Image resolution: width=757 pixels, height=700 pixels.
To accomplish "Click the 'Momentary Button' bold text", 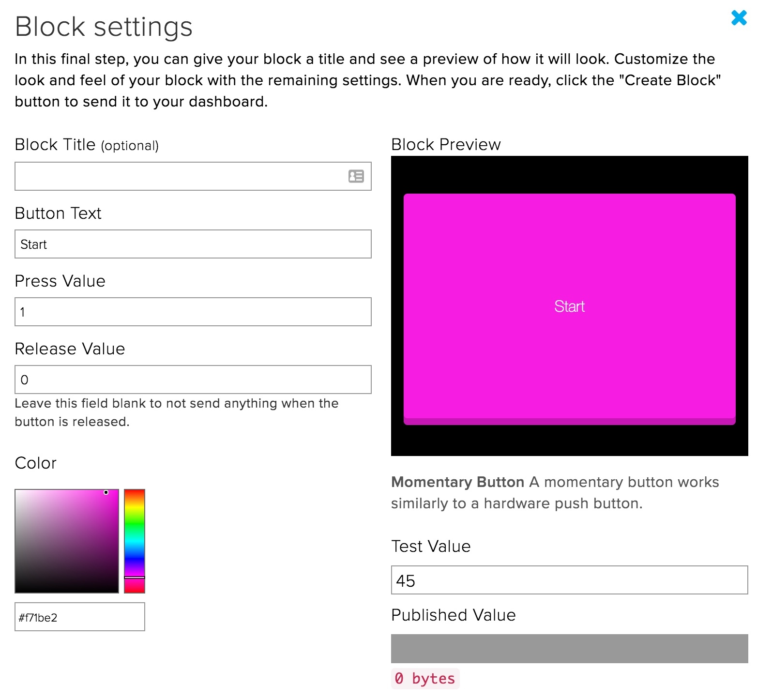I will pyautogui.click(x=458, y=482).
